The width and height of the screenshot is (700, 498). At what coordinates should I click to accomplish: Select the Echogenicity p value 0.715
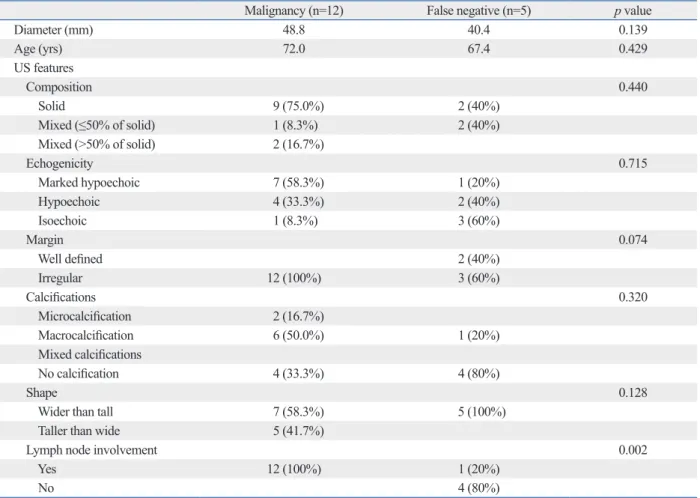(x=633, y=163)
